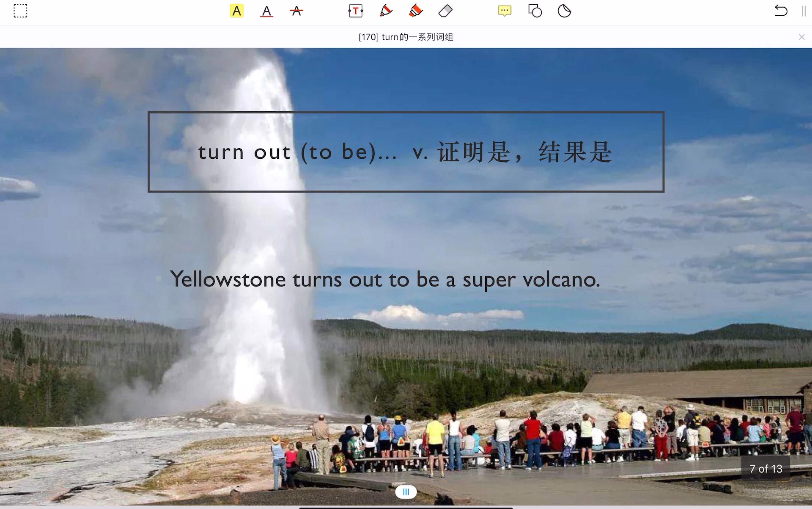Image resolution: width=812 pixels, height=509 pixels.
Task: Select the dashed rectangle selection tool
Action: (20, 11)
